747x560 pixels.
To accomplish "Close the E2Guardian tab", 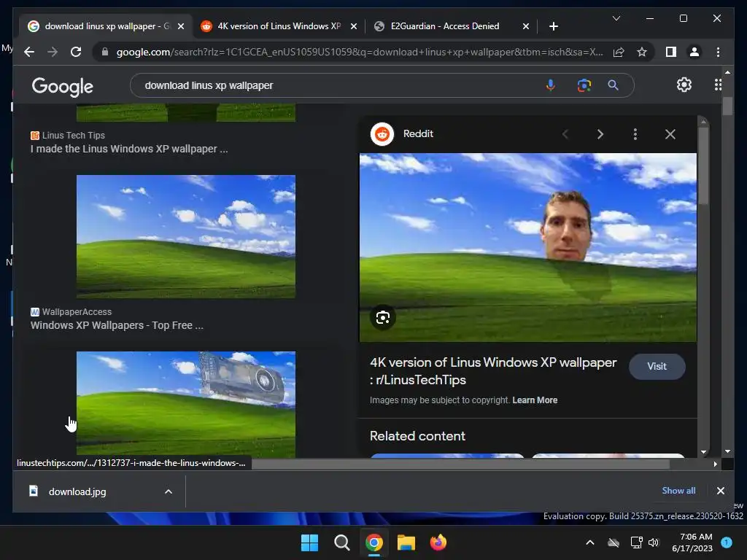I will (525, 27).
